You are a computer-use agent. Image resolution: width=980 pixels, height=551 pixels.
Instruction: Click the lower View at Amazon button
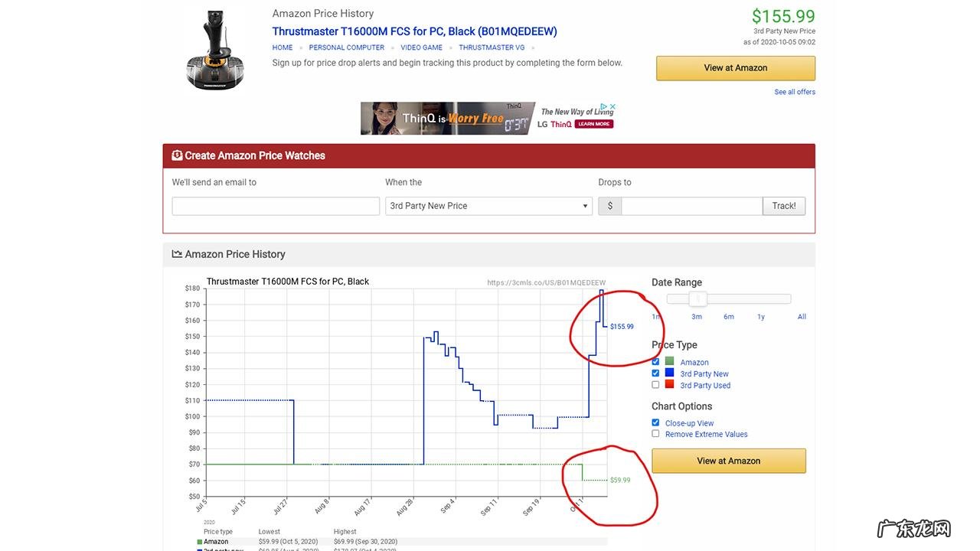(x=729, y=461)
